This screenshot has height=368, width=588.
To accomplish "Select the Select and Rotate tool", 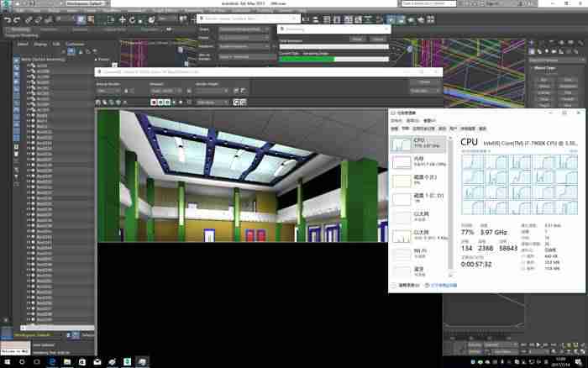I will (x=132, y=20).
